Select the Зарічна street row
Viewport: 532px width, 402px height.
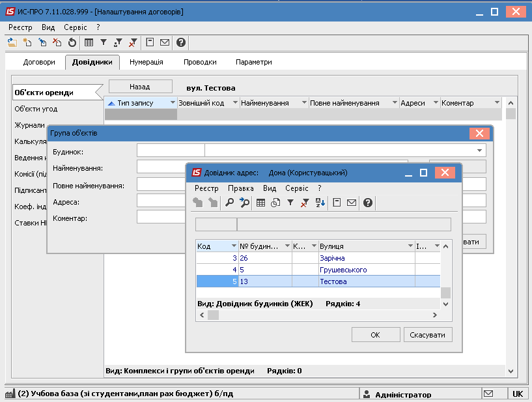(x=318, y=258)
